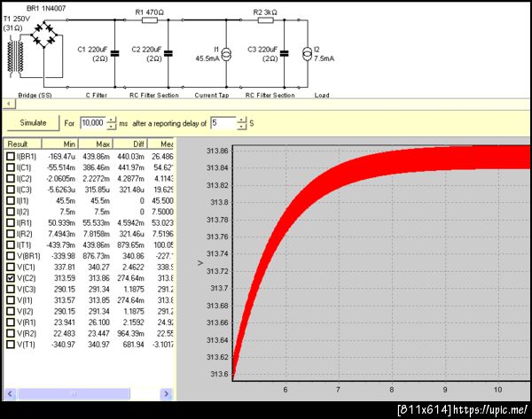
Task: Click the Result column header
Action: coord(23,144)
